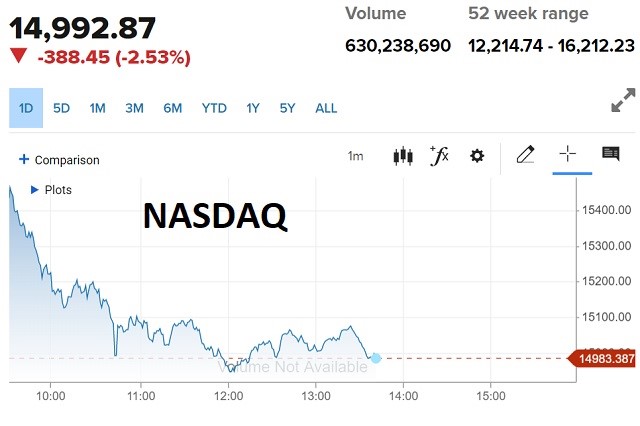Switch to the 5D time range

coord(62,108)
